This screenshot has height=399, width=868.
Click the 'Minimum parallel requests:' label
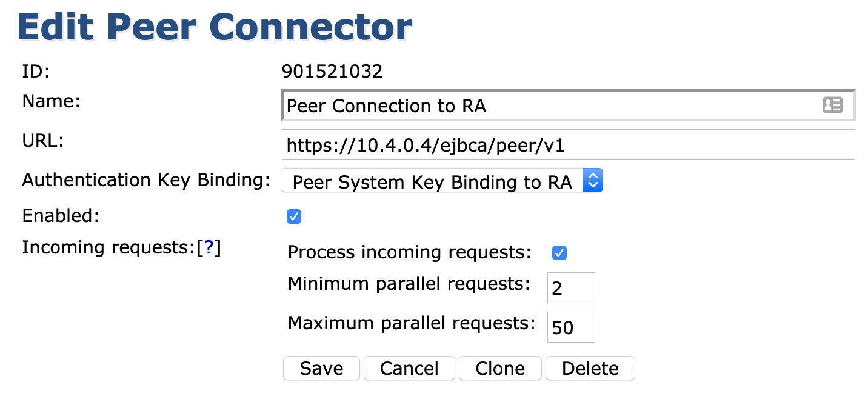(x=409, y=284)
